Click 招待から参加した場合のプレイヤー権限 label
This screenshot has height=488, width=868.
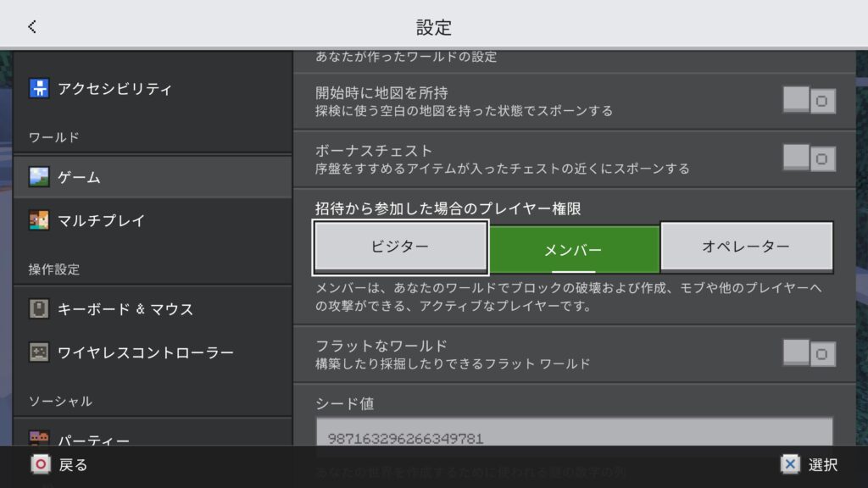(x=448, y=208)
